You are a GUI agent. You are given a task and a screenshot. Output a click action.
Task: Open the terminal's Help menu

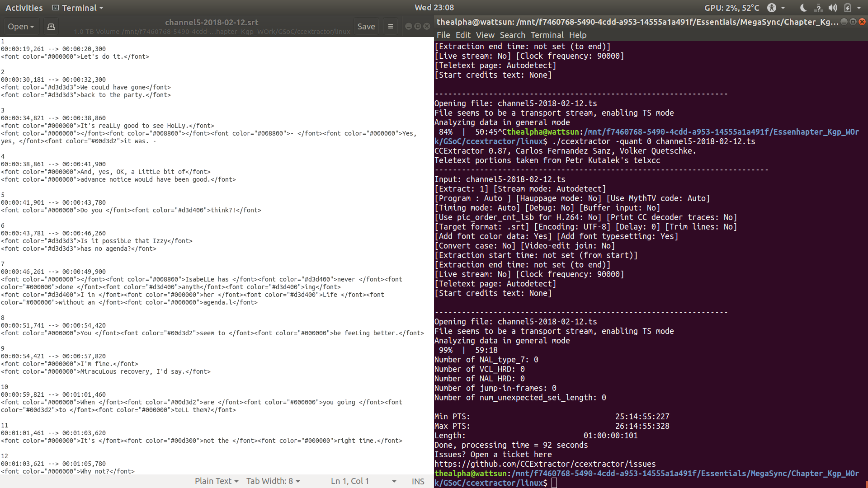(x=577, y=35)
